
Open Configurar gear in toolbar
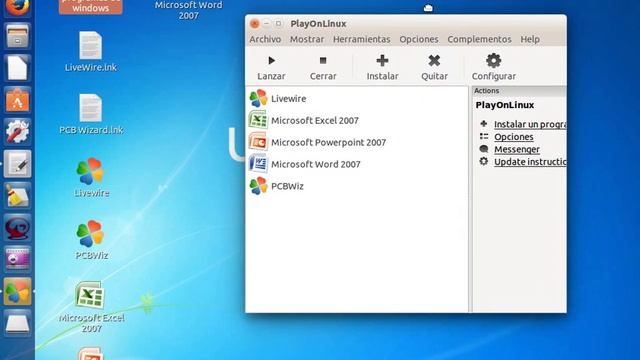point(493,60)
